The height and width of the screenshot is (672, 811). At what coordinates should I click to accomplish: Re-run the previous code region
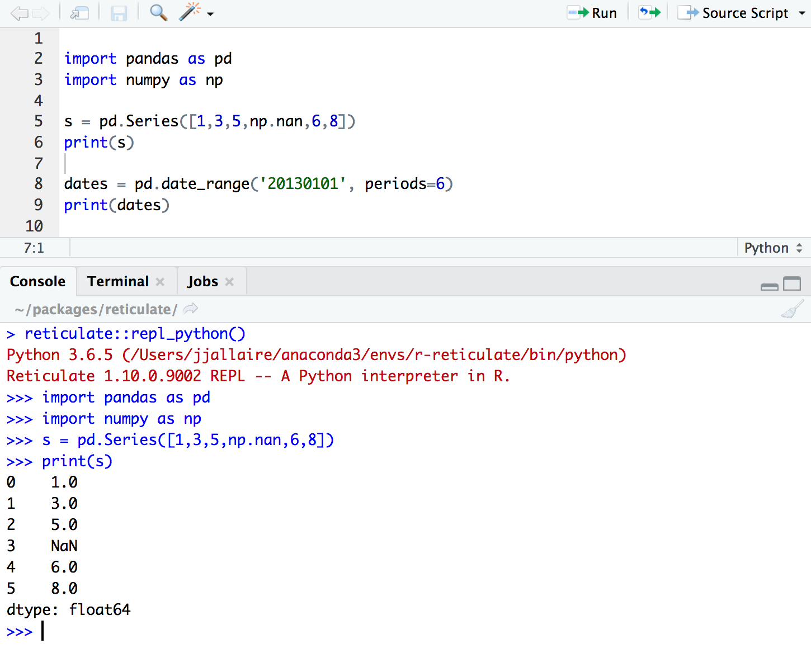[649, 12]
